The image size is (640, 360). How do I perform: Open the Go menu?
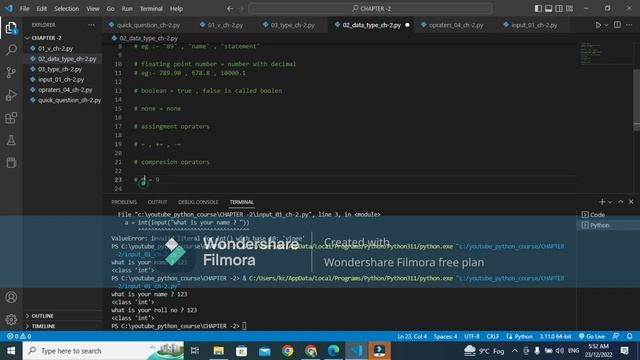(110, 9)
